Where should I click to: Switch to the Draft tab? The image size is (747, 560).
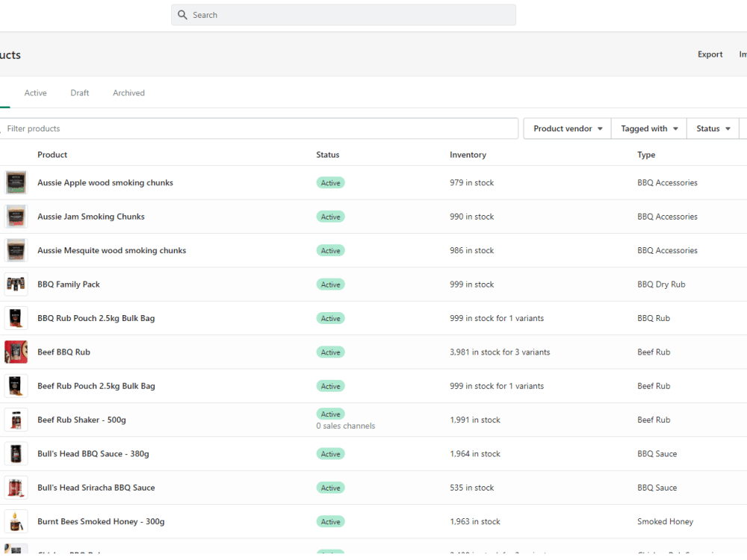pyautogui.click(x=80, y=93)
